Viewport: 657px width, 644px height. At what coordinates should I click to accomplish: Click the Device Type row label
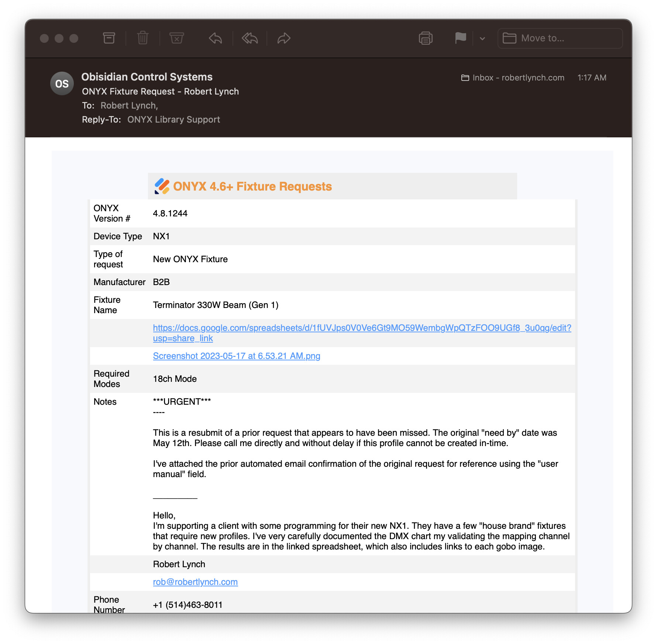[x=118, y=236]
